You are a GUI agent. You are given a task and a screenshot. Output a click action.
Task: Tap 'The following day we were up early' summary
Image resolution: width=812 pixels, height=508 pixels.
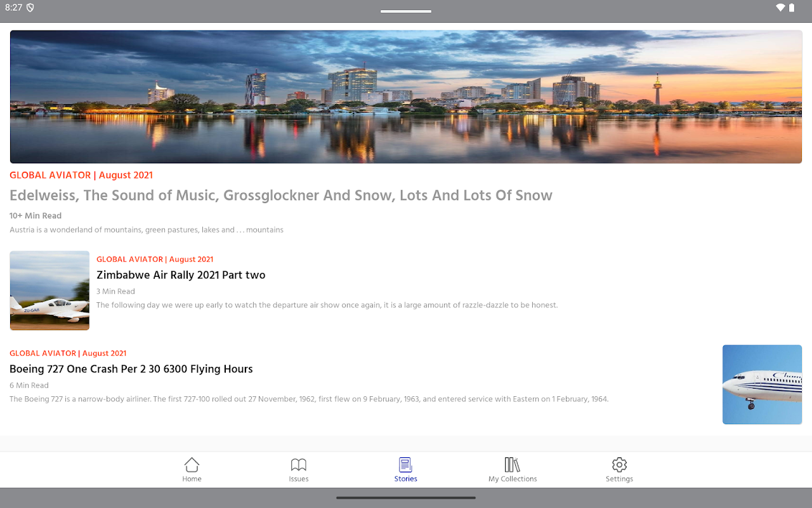coord(327,305)
